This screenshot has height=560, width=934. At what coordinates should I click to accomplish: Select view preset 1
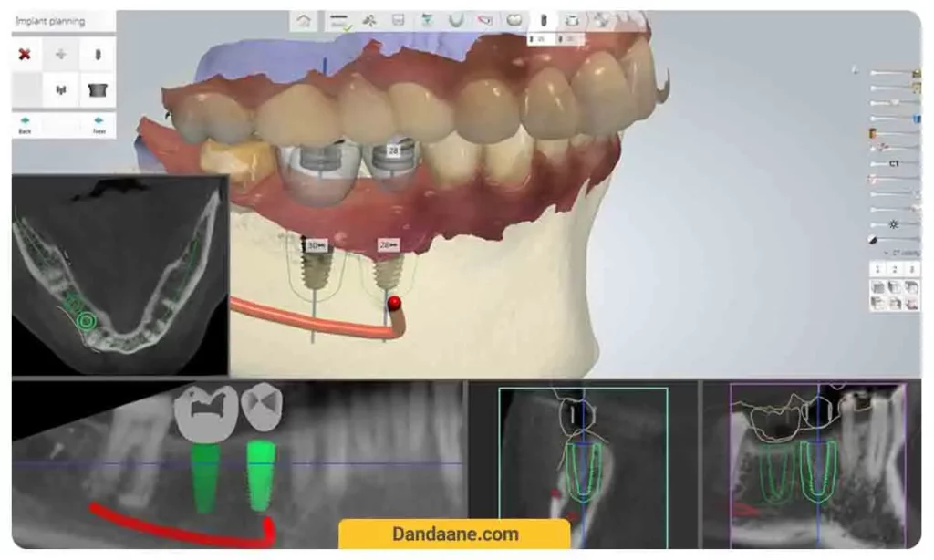[877, 269]
